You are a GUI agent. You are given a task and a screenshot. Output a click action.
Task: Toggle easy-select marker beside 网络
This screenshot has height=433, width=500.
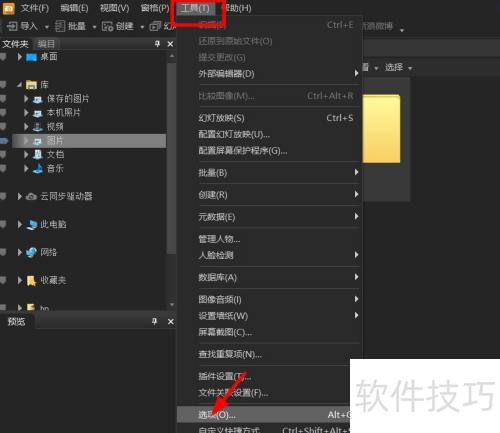pyautogui.click(x=3, y=252)
